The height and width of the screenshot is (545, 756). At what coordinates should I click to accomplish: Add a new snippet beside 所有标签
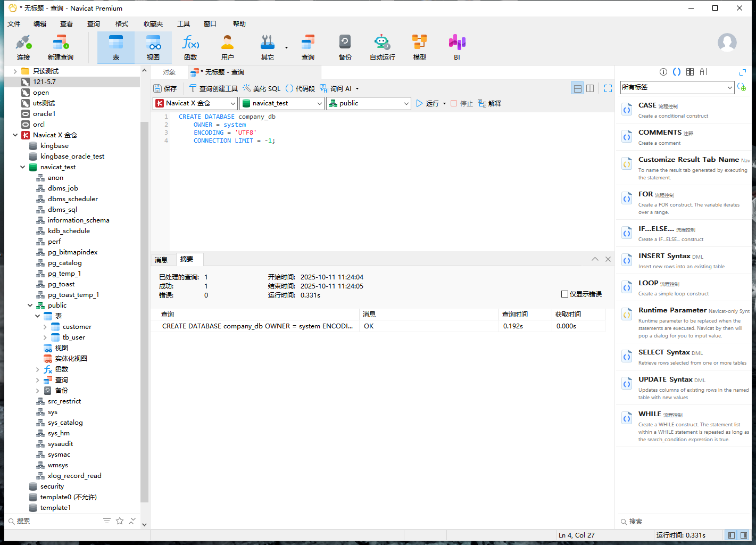(742, 87)
